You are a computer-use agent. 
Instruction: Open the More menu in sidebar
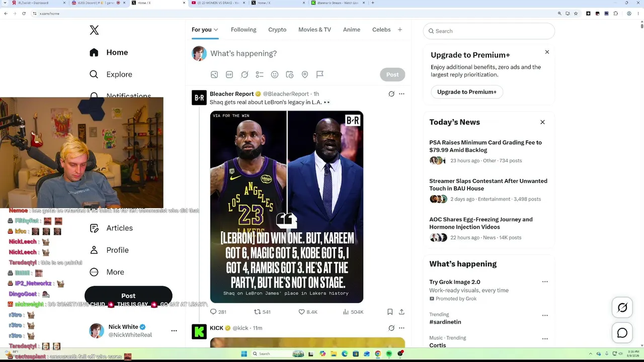click(x=107, y=272)
